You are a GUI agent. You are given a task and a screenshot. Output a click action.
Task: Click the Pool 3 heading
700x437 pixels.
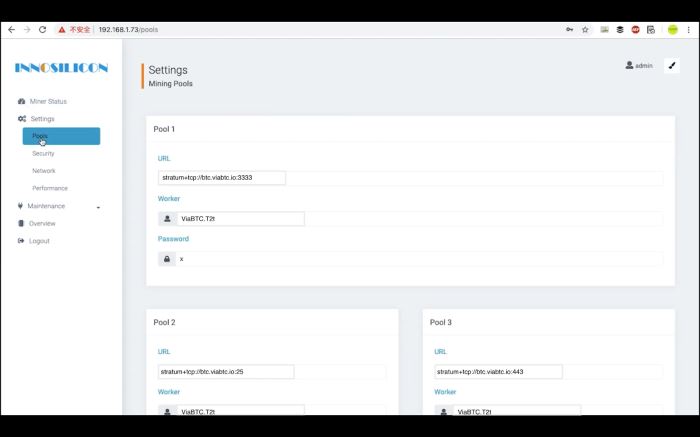(x=441, y=322)
